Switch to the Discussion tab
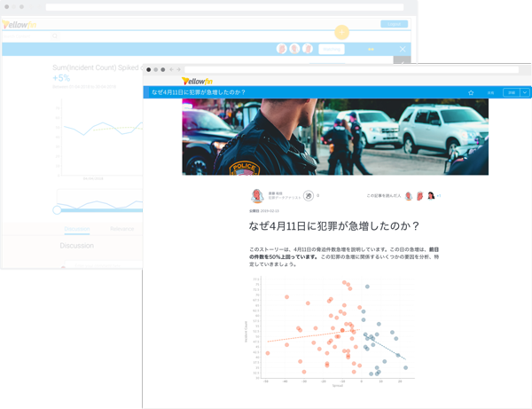The height and width of the screenshot is (409, 532). tap(77, 229)
